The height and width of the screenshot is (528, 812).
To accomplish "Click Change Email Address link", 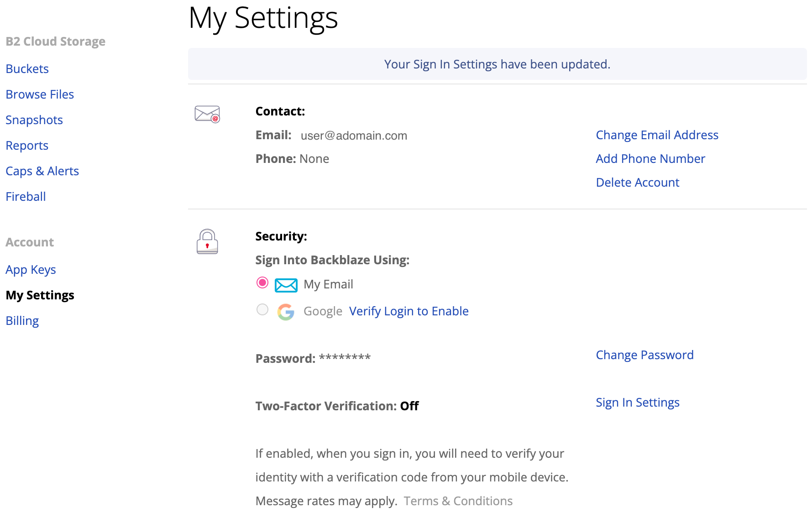I will point(657,135).
